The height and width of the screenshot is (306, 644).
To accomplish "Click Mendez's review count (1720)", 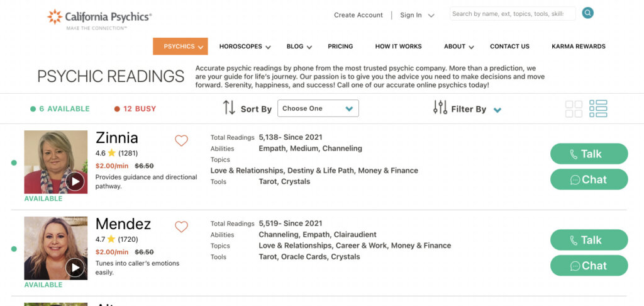I will (x=128, y=239).
